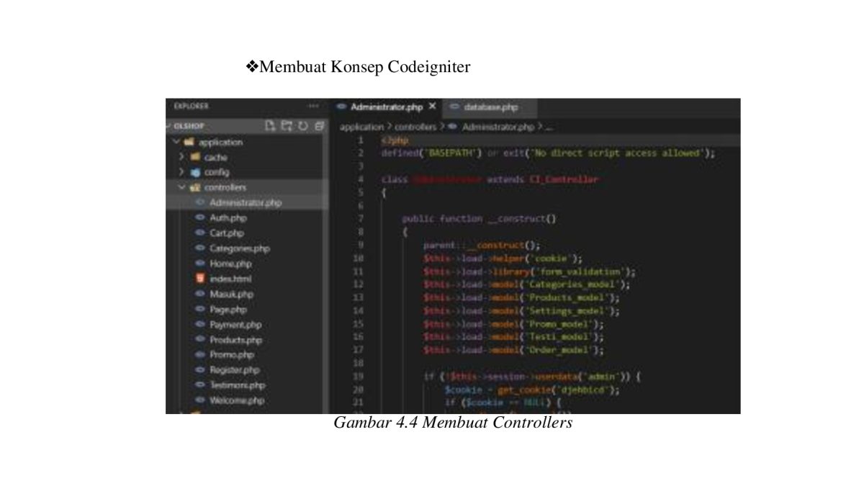Click the HTML5 icon beside index.html
Screen dimensions: 864x504
pyautogui.click(x=201, y=279)
